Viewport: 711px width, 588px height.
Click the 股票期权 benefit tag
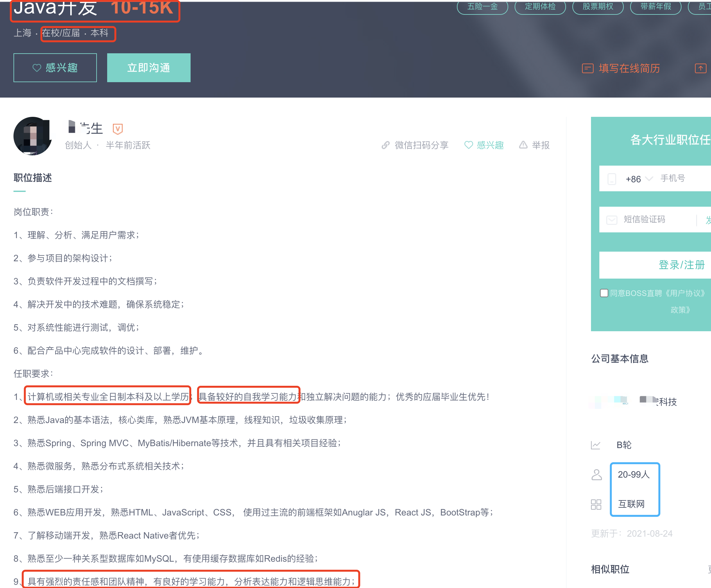[597, 7]
